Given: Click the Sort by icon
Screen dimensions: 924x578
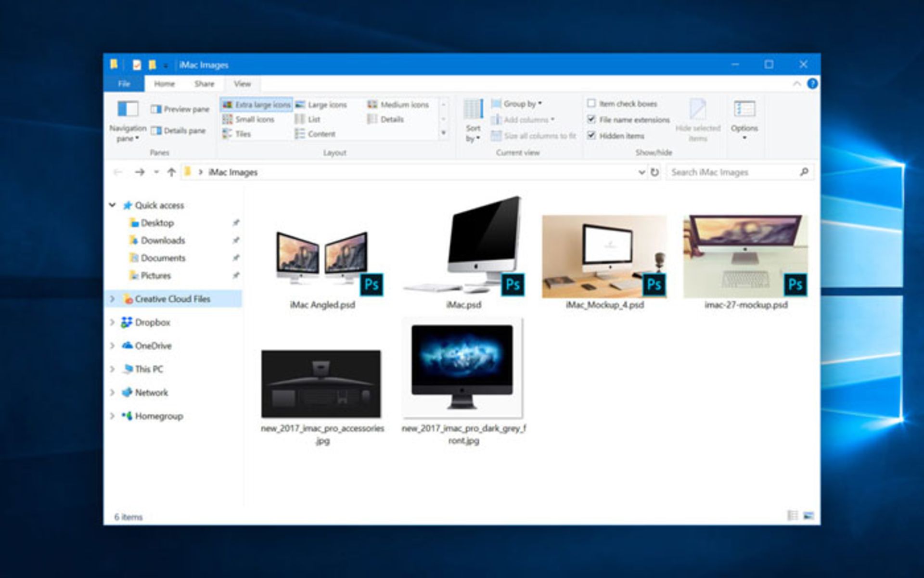Looking at the screenshot, I should coord(473,111).
